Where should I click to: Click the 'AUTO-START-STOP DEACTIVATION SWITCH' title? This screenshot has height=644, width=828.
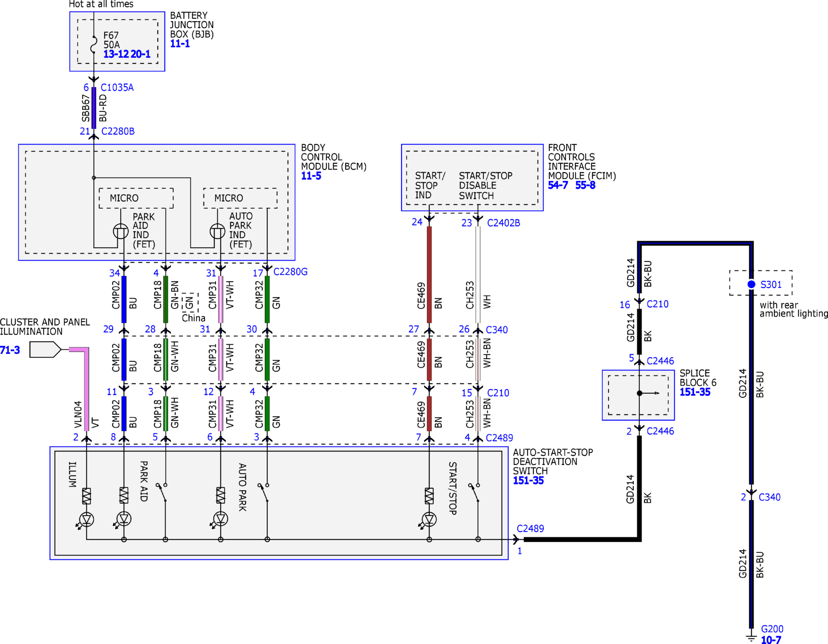[x=553, y=462]
